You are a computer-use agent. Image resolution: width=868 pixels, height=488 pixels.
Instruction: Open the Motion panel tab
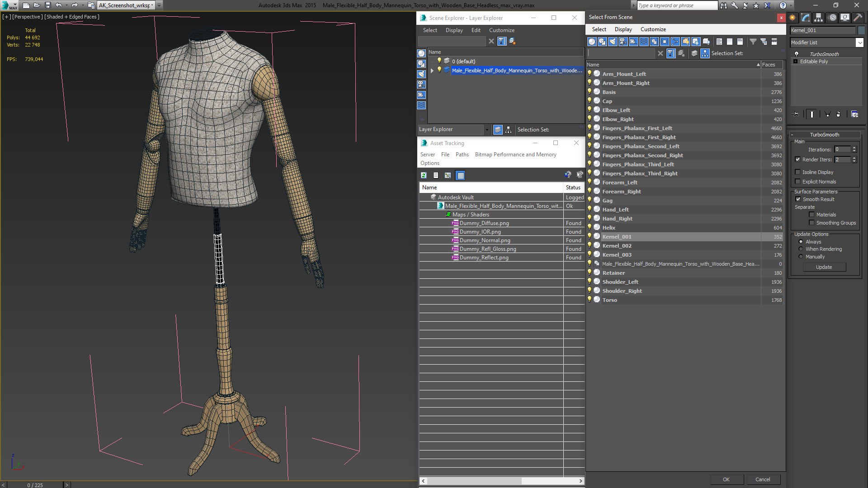click(832, 18)
